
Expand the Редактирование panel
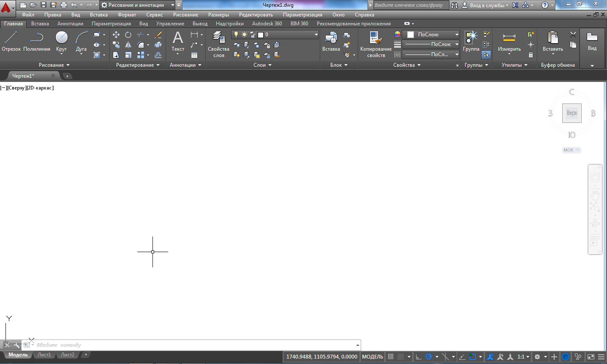coord(138,65)
